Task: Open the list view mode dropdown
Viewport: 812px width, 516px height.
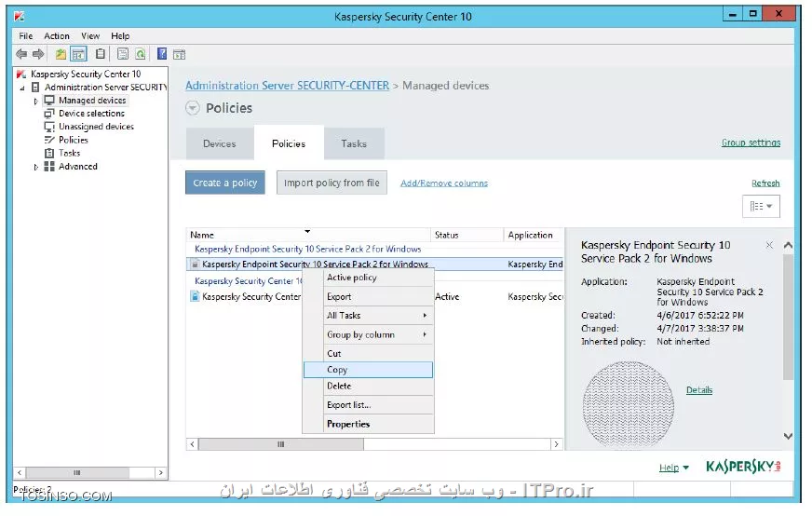Action: point(761,206)
